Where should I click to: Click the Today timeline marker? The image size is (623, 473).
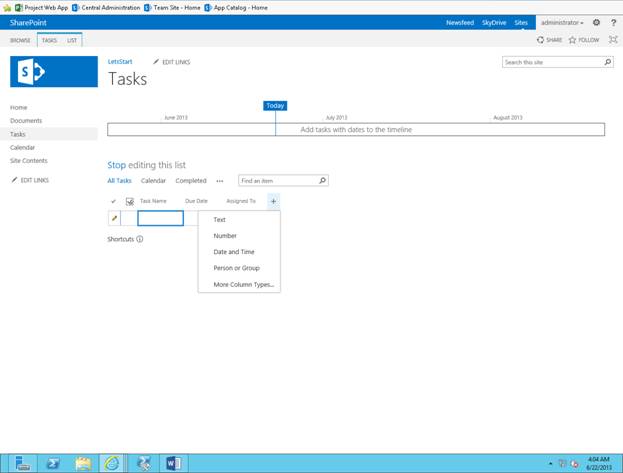(275, 106)
